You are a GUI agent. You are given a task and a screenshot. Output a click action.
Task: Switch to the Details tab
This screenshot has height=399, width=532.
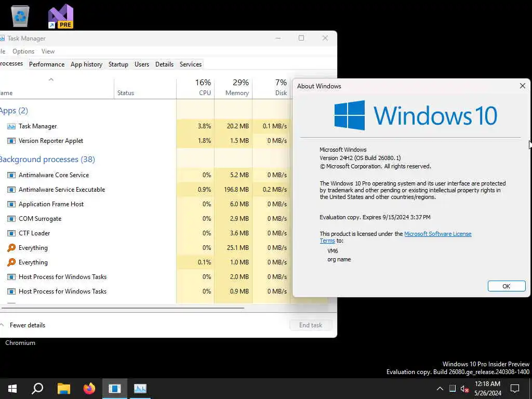coord(165,64)
